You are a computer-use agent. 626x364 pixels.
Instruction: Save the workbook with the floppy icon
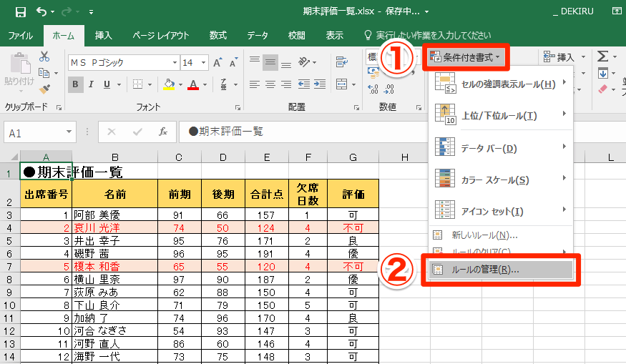click(20, 12)
